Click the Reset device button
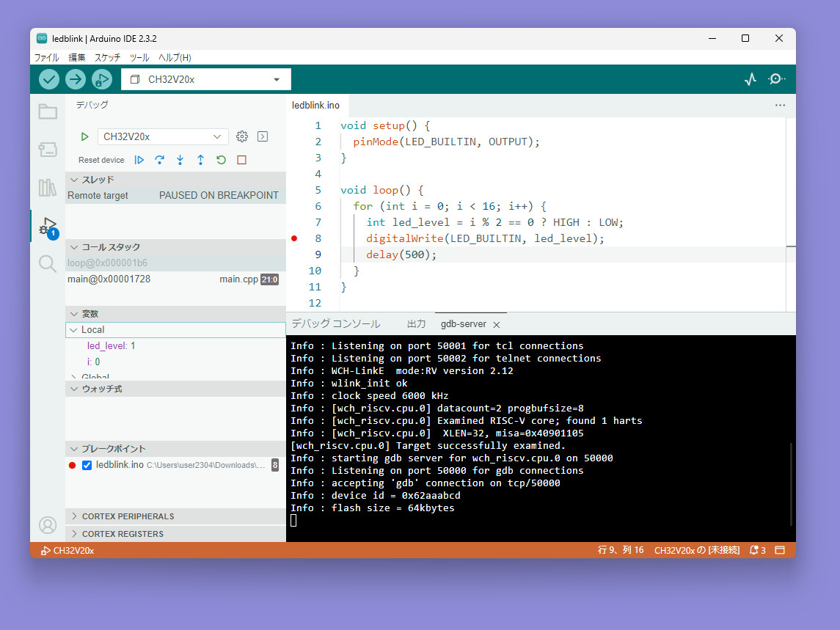 click(101, 160)
